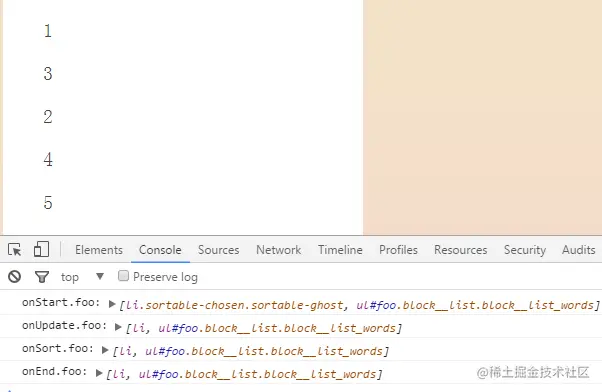602x392 pixels.
Task: Select list item 4 in sortable list
Action: tap(48, 160)
